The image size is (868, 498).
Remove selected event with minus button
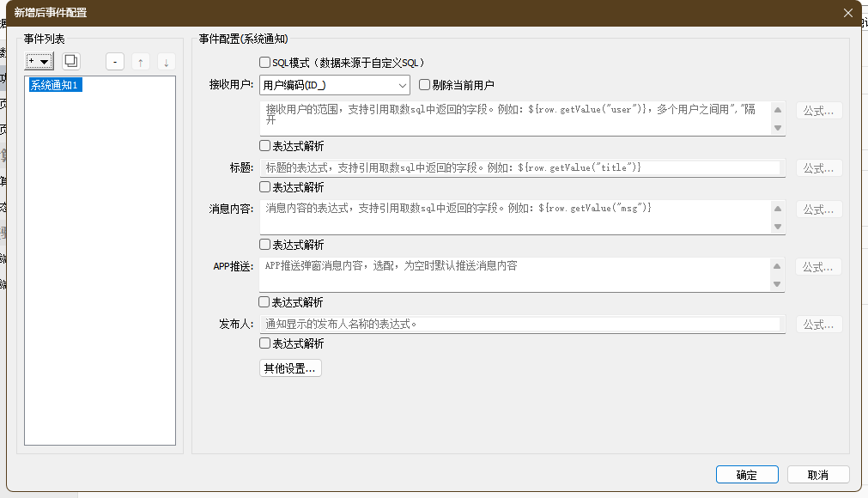point(116,62)
